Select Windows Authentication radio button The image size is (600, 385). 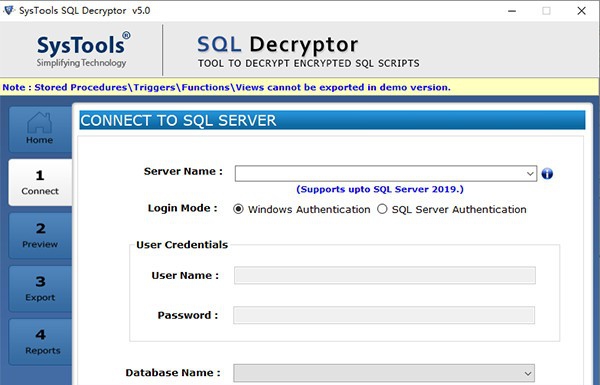tap(238, 209)
